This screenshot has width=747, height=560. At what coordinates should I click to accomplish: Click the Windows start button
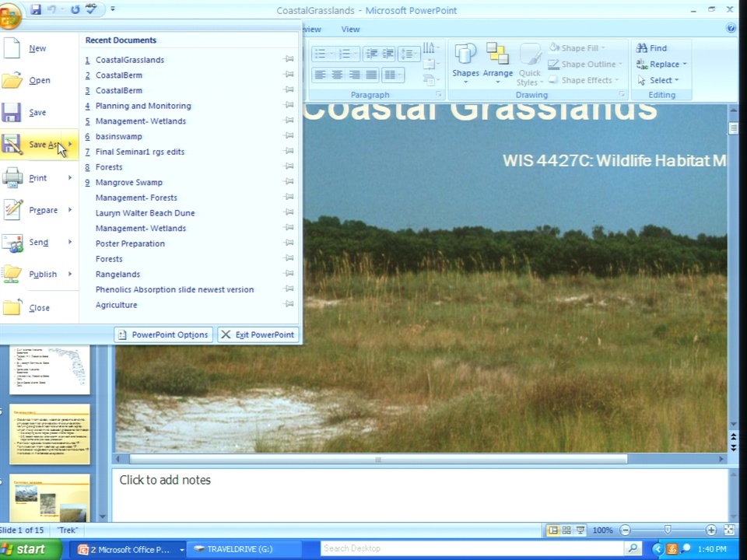[30, 549]
